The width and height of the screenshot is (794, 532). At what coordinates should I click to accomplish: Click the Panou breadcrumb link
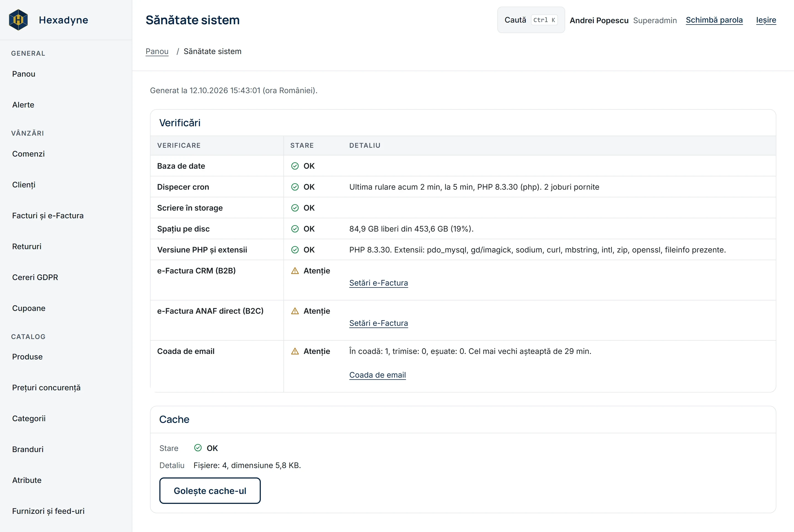coord(157,51)
